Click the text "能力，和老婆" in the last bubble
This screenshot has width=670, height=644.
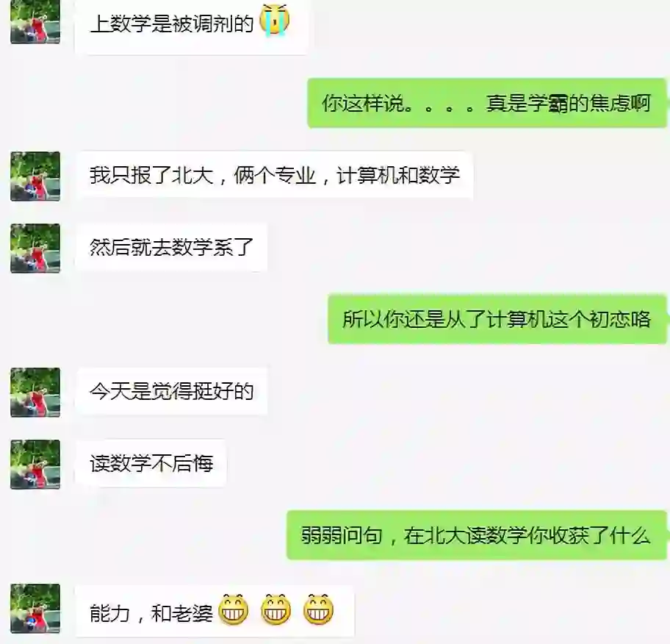151,613
